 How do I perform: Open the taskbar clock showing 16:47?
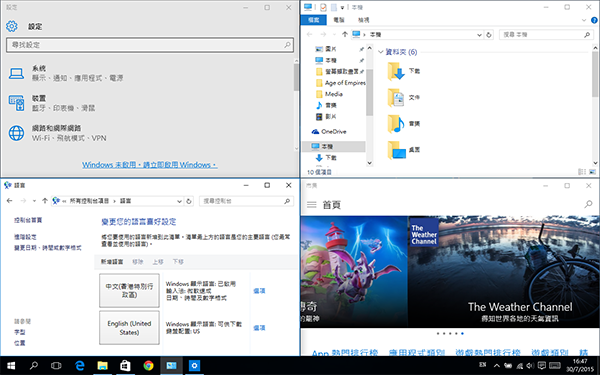580,365
